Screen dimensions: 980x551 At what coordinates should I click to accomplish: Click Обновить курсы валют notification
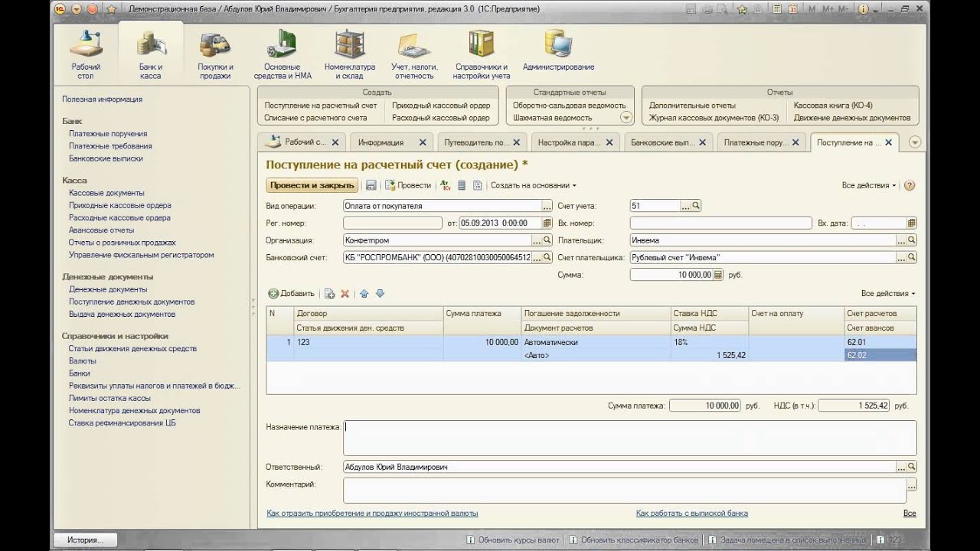[513, 540]
